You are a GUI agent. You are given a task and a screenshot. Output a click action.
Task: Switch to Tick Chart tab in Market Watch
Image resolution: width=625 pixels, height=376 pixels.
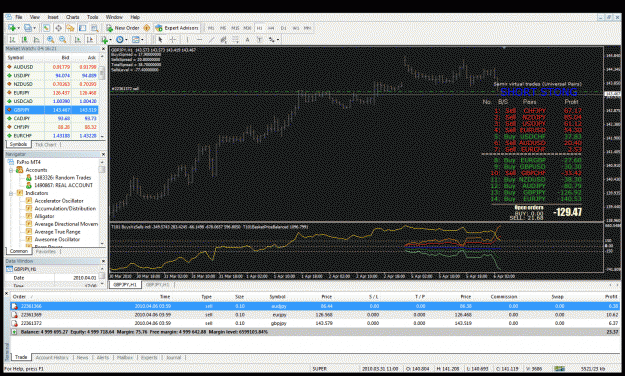45,145
